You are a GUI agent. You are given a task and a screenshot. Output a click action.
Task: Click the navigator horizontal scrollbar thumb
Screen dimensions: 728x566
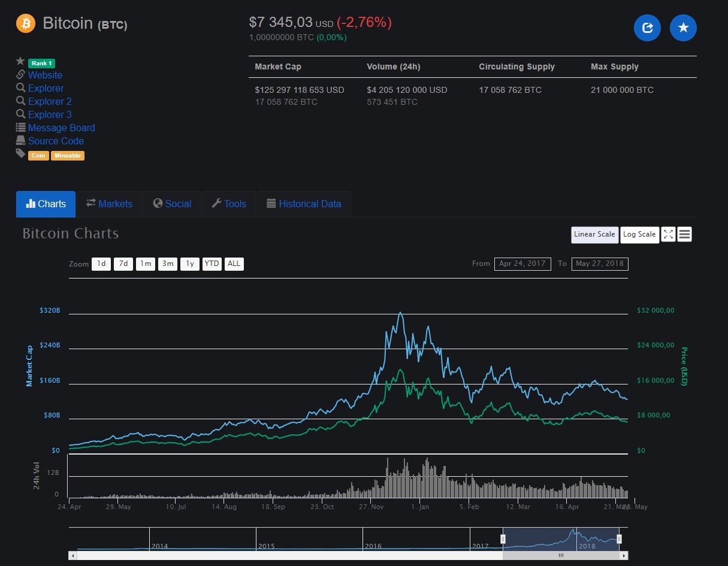561,556
